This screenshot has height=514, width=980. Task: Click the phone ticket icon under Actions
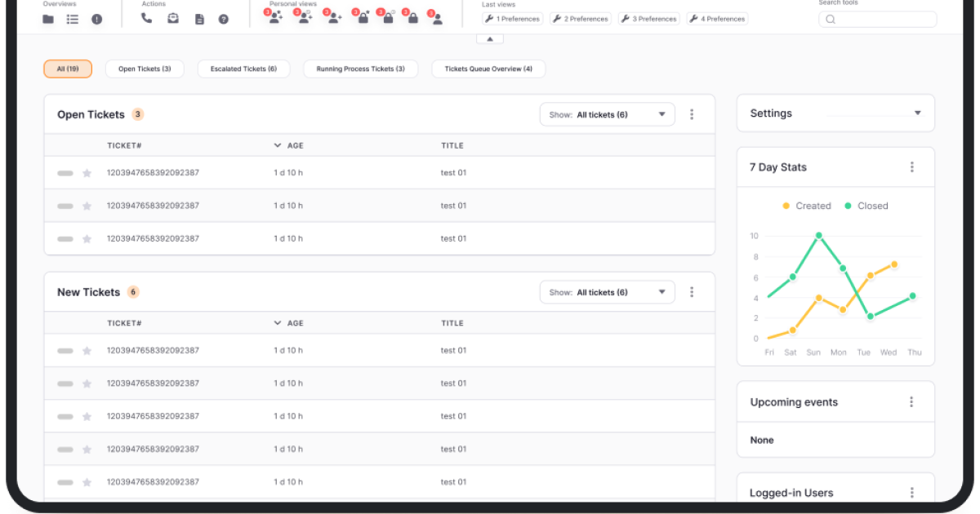147,19
